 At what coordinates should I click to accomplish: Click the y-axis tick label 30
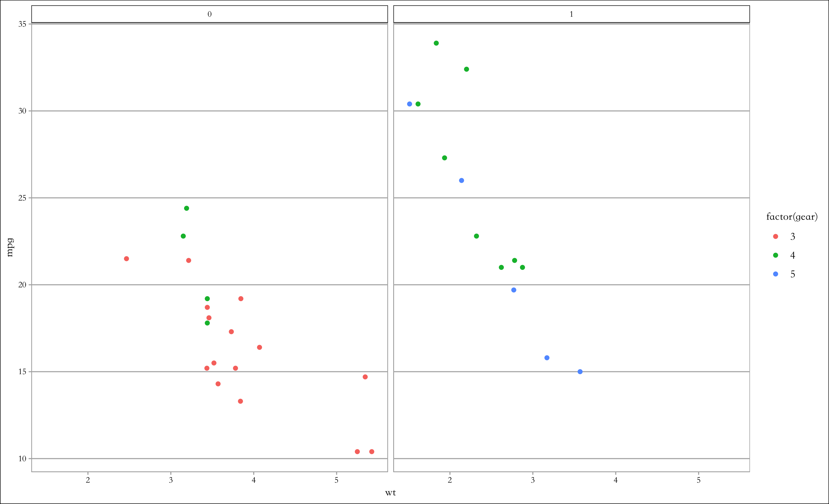pyautogui.click(x=22, y=111)
